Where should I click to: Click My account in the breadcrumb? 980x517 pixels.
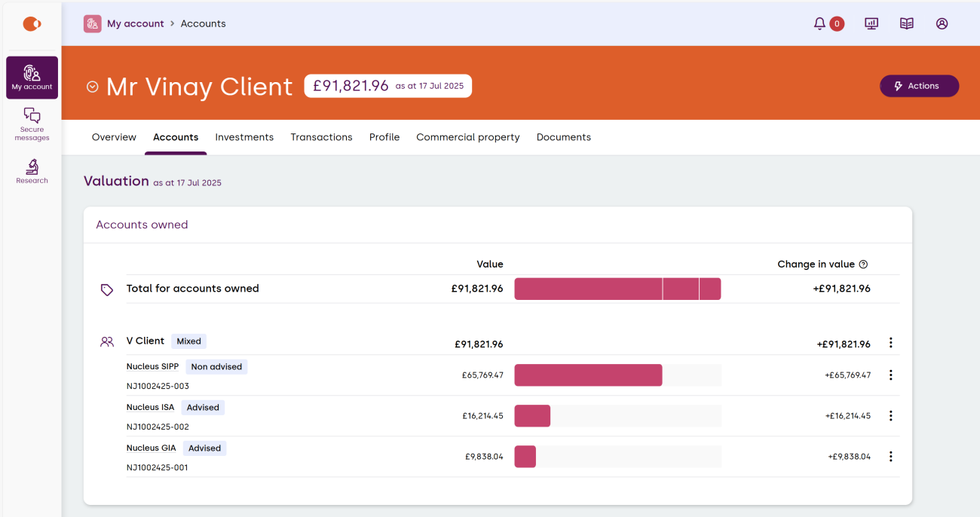point(135,23)
